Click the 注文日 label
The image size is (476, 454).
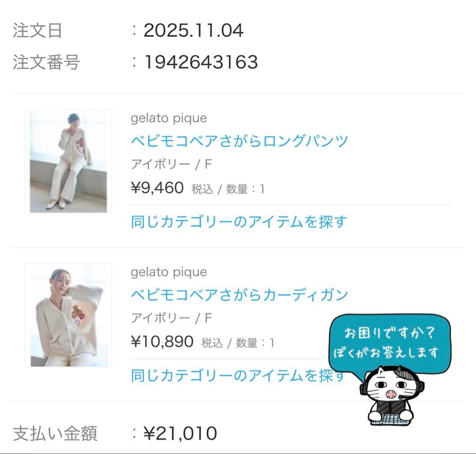(37, 31)
